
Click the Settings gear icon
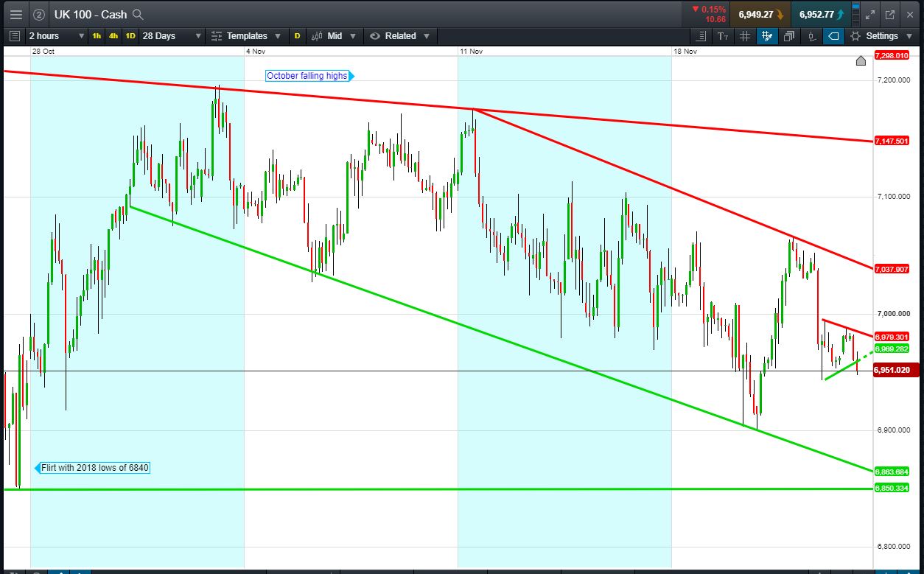pyautogui.click(x=855, y=35)
